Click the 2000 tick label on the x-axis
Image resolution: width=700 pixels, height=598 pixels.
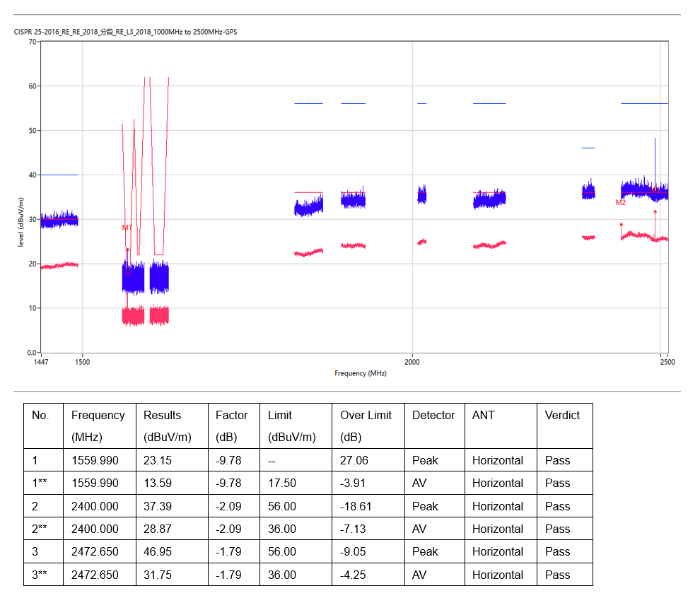pyautogui.click(x=412, y=362)
